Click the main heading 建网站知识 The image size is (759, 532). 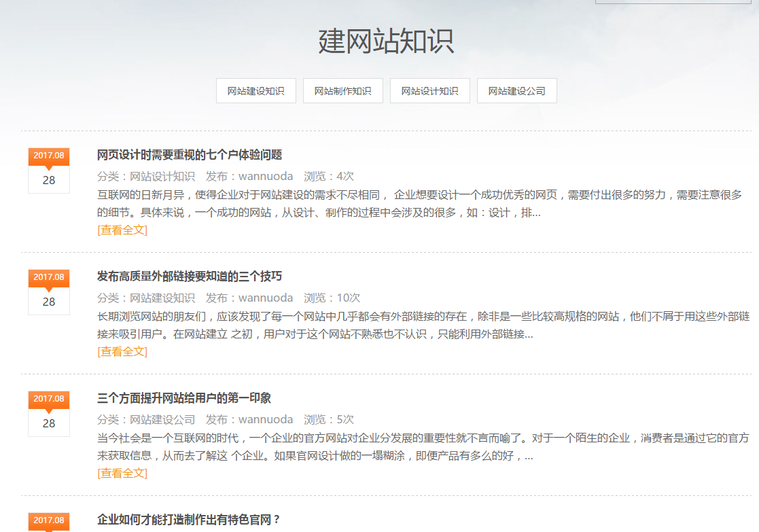pyautogui.click(x=386, y=41)
